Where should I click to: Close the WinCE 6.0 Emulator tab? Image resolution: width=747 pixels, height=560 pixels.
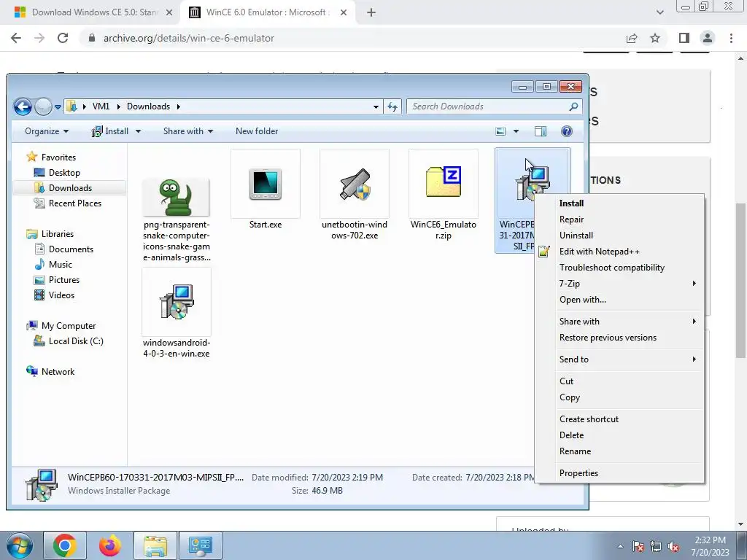344,13
